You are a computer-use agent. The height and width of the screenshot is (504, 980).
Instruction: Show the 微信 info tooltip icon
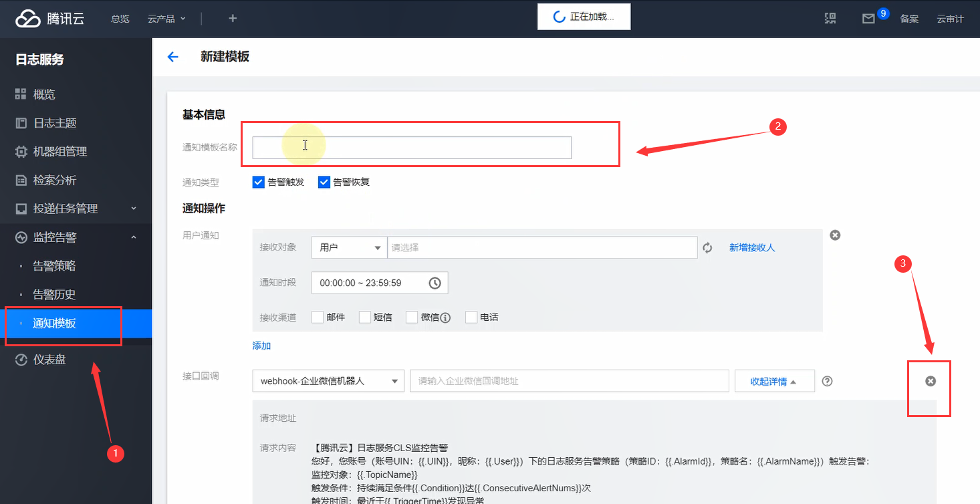[446, 318]
